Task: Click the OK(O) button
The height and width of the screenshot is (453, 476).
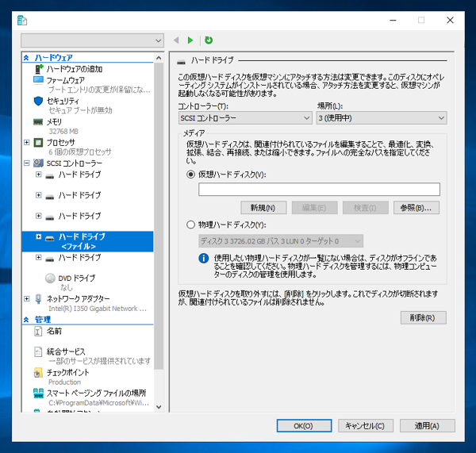Action: [304, 426]
